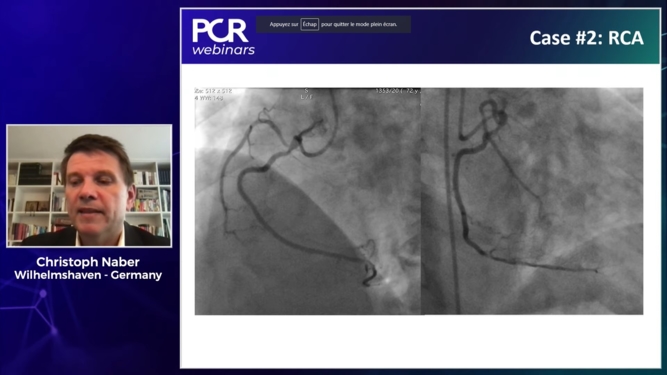The image size is (667, 375).
Task: Click the Échap key hint box
Action: click(x=310, y=24)
